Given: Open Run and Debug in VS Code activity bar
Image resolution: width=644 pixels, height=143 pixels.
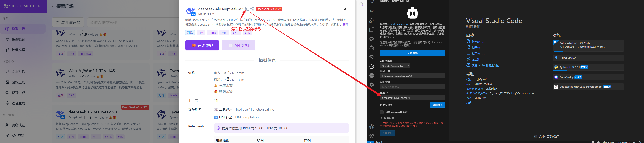Looking at the screenshot, I should (372, 20).
